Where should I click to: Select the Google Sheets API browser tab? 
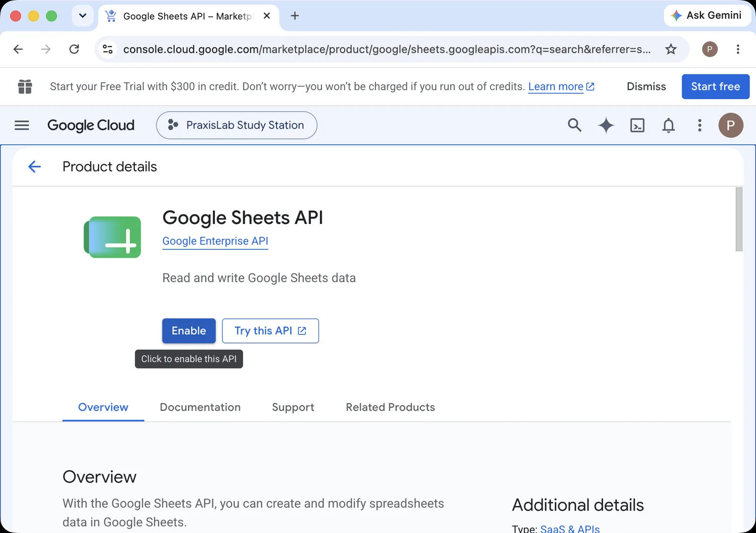[189, 16]
